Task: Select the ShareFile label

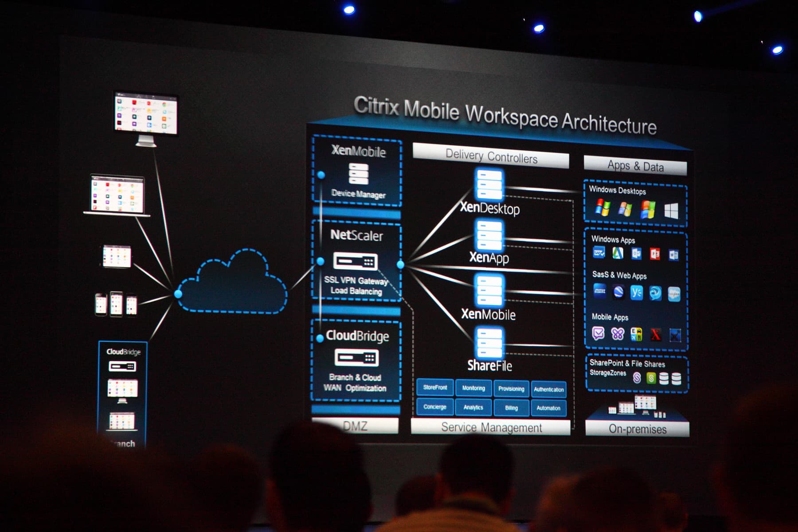Action: click(x=489, y=365)
